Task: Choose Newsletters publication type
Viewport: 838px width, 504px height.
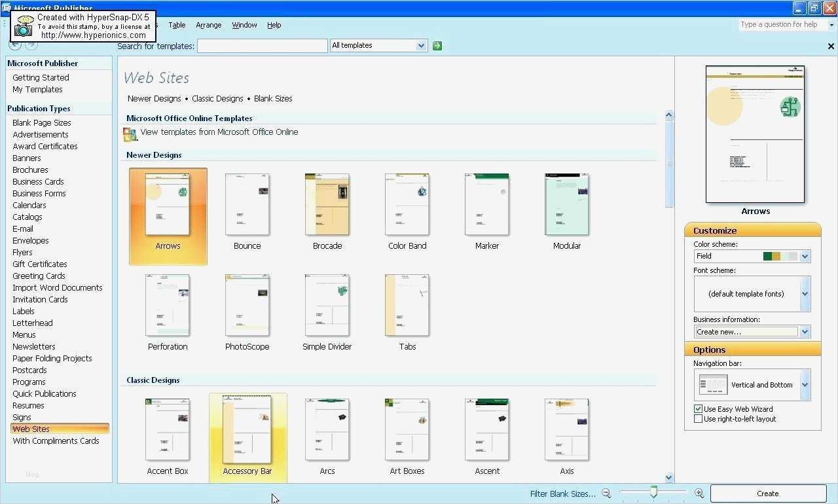Action: [34, 347]
